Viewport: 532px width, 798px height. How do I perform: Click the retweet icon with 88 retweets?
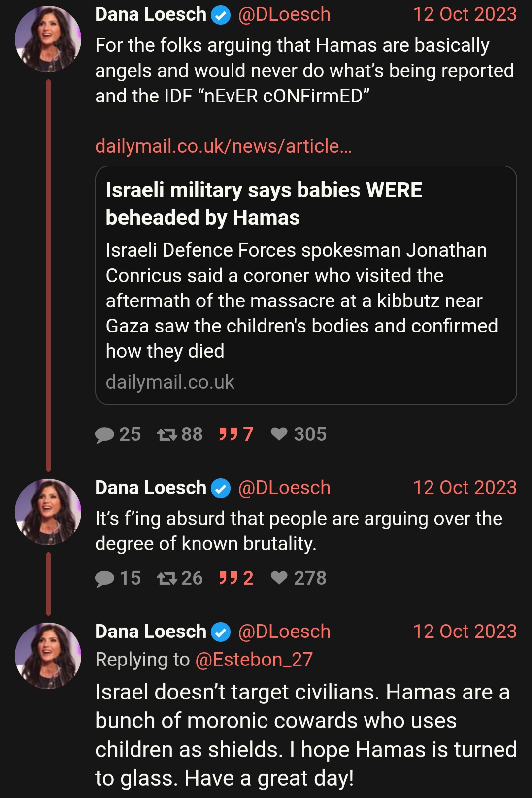pos(167,434)
